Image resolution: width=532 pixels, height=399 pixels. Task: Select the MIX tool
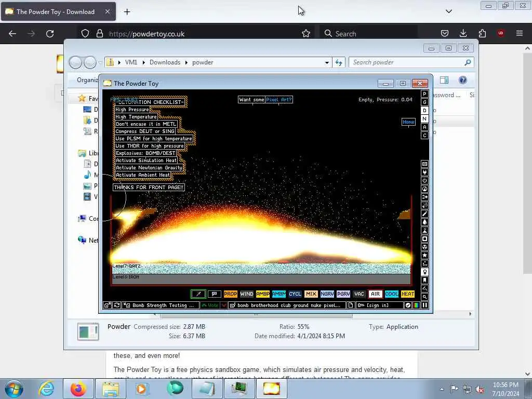[x=311, y=294]
